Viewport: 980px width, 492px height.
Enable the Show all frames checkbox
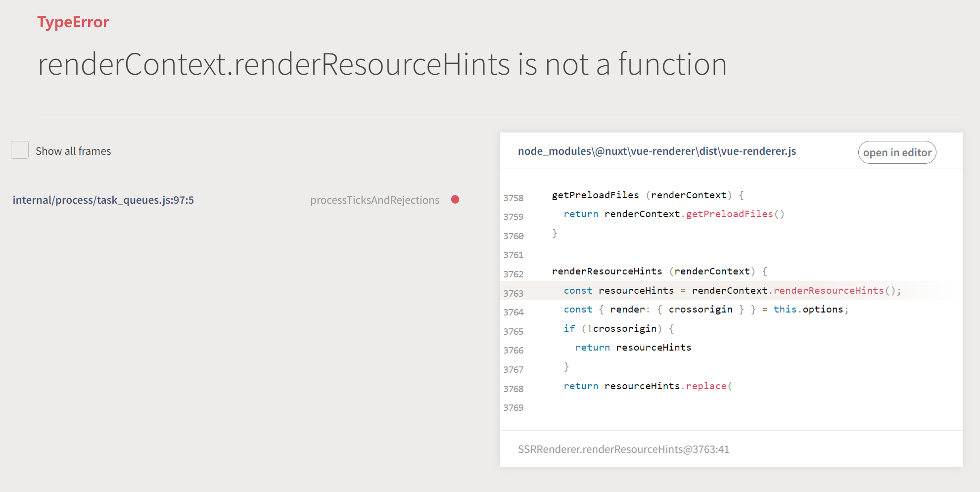[20, 150]
